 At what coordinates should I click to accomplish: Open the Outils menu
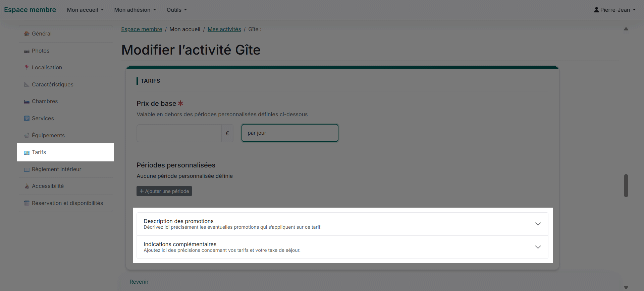176,10
